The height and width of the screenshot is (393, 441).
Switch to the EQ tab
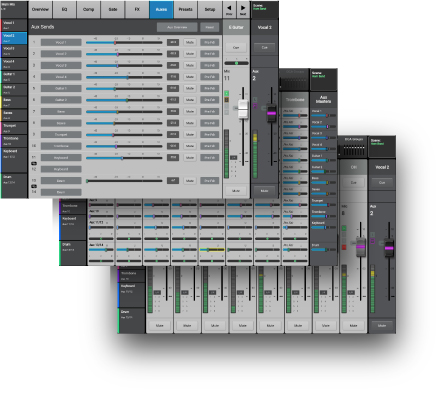point(64,9)
